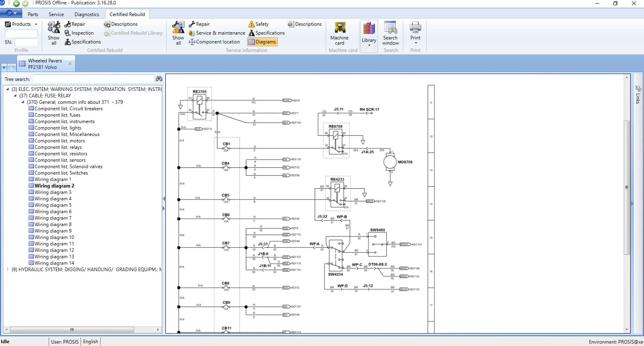The width and height of the screenshot is (644, 346).
Task: Open Inspection in Certified Rebuild group
Action: [x=79, y=33]
